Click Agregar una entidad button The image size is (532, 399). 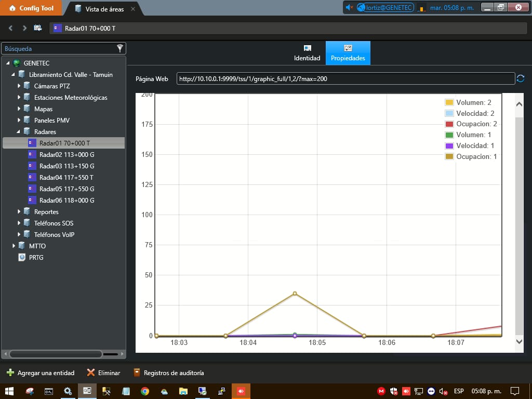(41, 373)
